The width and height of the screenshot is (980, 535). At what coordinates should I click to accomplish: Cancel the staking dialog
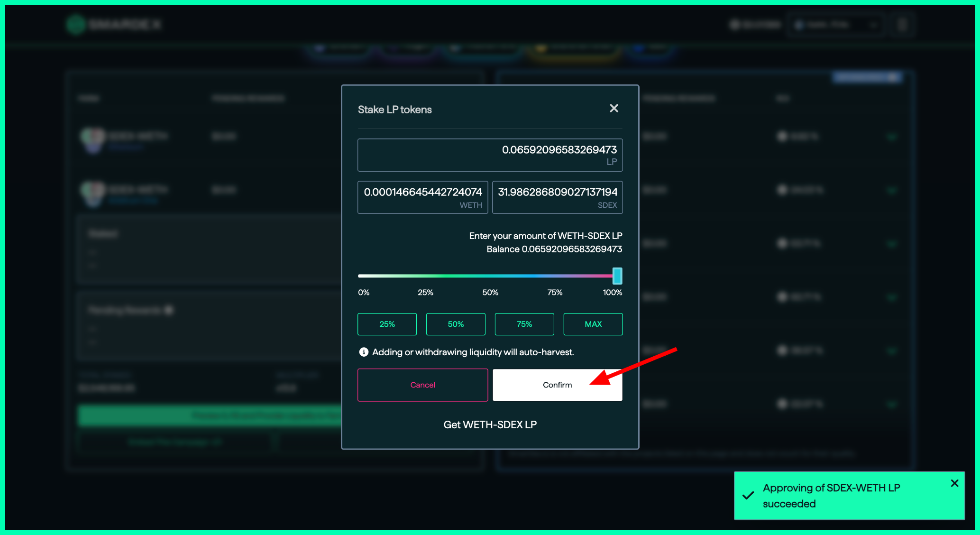pyautogui.click(x=422, y=385)
